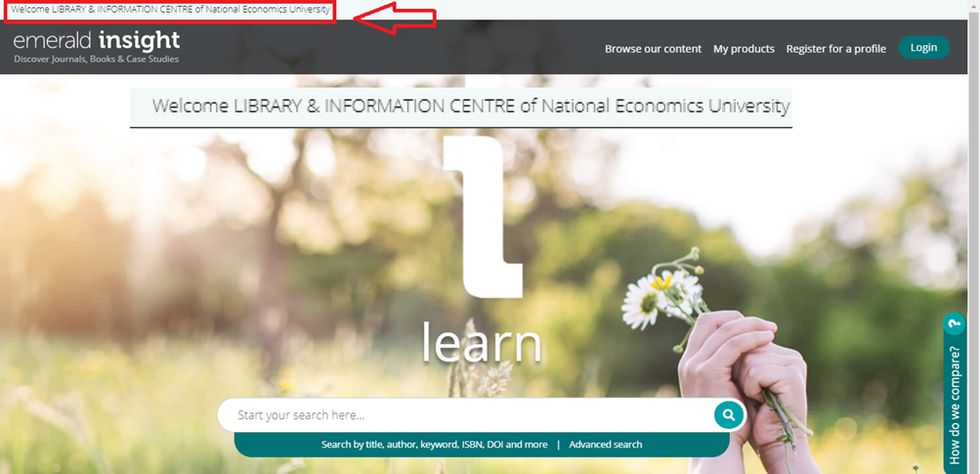980x474 pixels.
Task: Click the magnifying glass search icon
Action: pos(729,414)
